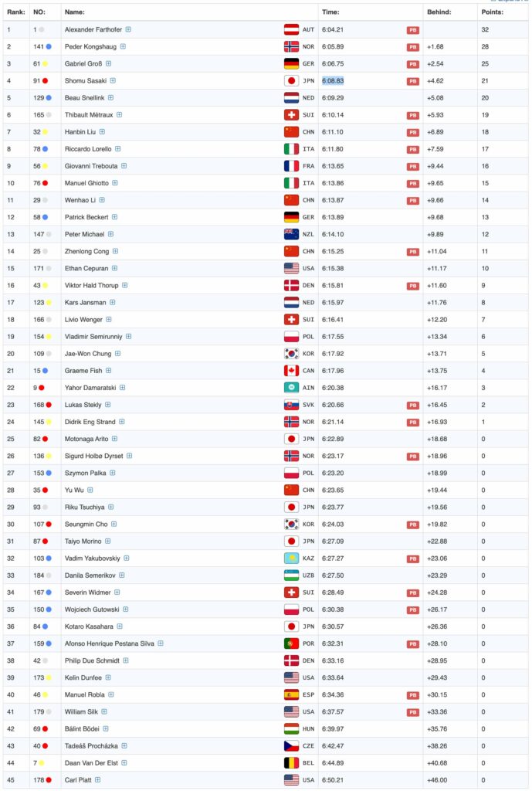Click the blue dot beside number 141
Viewport: 532px width, 791px height.
pos(49,46)
